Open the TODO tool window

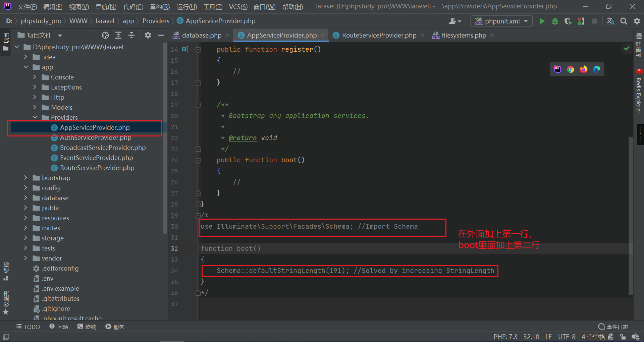click(x=28, y=327)
